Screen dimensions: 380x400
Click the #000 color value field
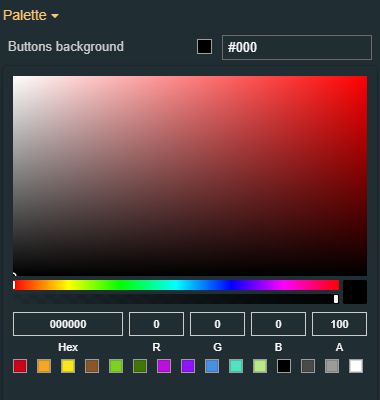[297, 47]
